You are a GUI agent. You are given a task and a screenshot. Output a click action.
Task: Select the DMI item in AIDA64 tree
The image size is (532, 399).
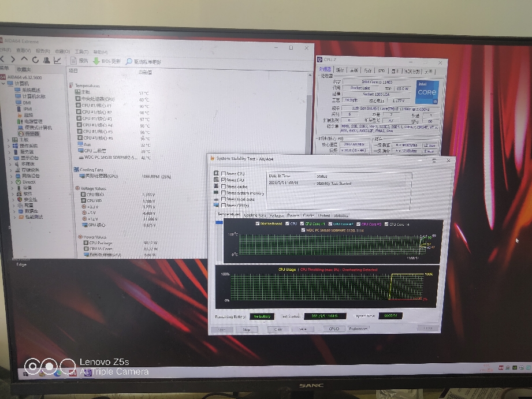pyautogui.click(x=24, y=102)
